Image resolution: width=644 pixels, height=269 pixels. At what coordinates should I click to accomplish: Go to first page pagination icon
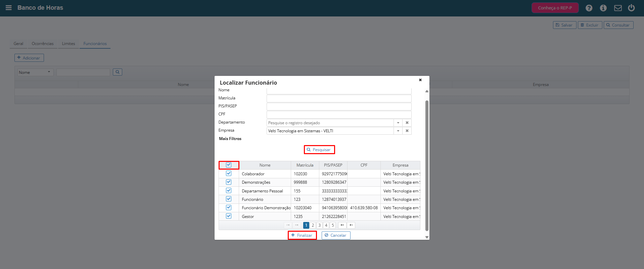click(288, 225)
